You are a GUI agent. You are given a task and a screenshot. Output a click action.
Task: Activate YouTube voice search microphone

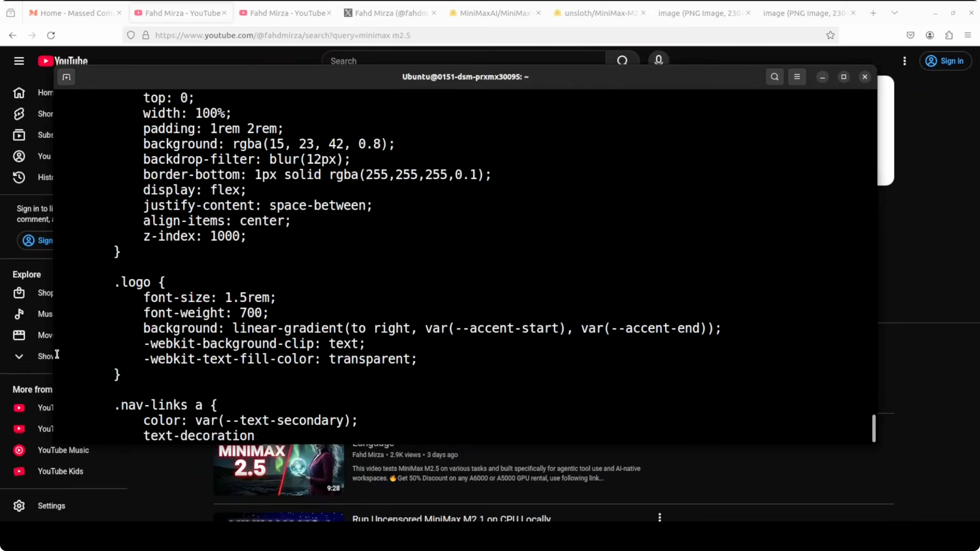(x=659, y=60)
